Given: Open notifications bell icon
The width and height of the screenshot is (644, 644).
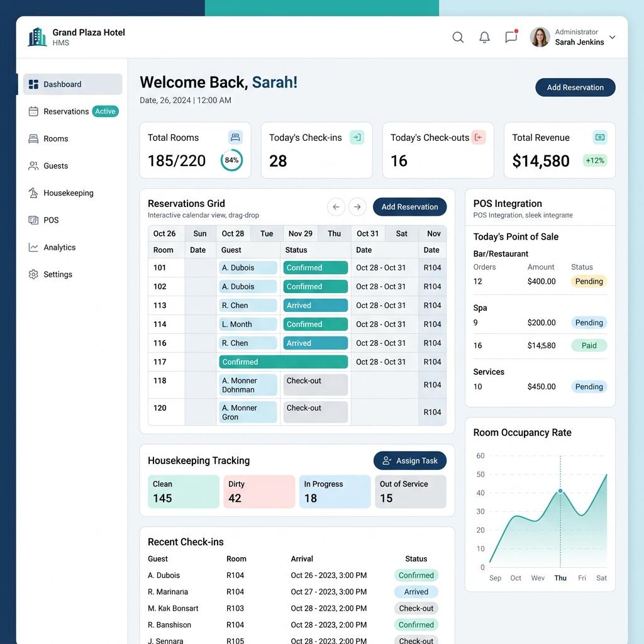Looking at the screenshot, I should [485, 37].
